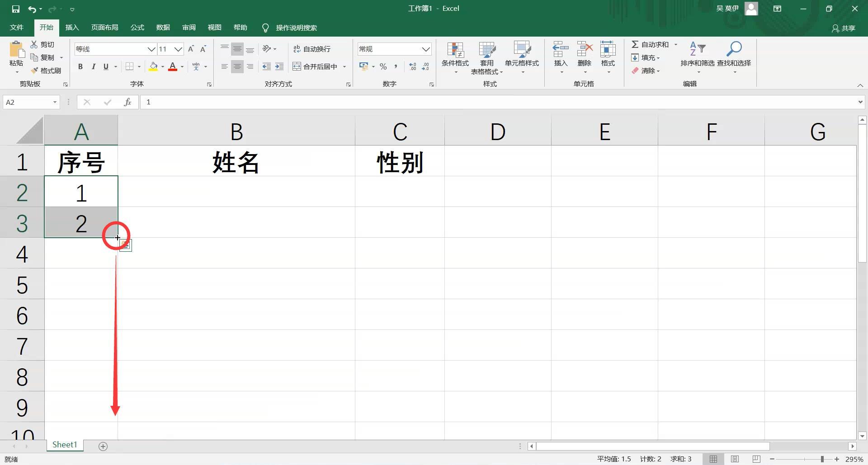Click Increase Decimal icon
Image resolution: width=868 pixels, height=465 pixels.
point(413,66)
